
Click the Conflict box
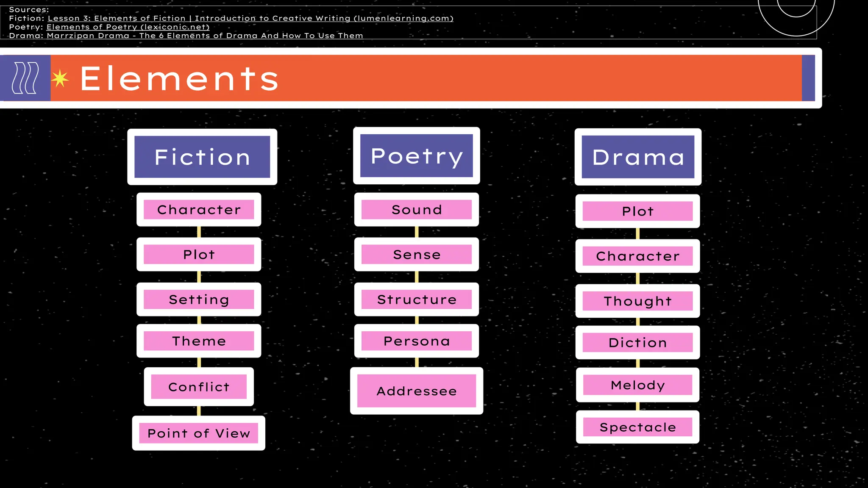click(199, 387)
